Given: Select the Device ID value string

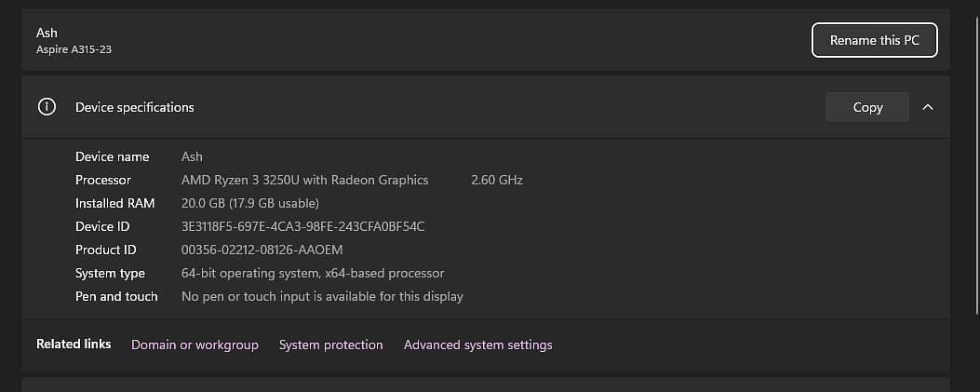Looking at the screenshot, I should coord(302,226).
